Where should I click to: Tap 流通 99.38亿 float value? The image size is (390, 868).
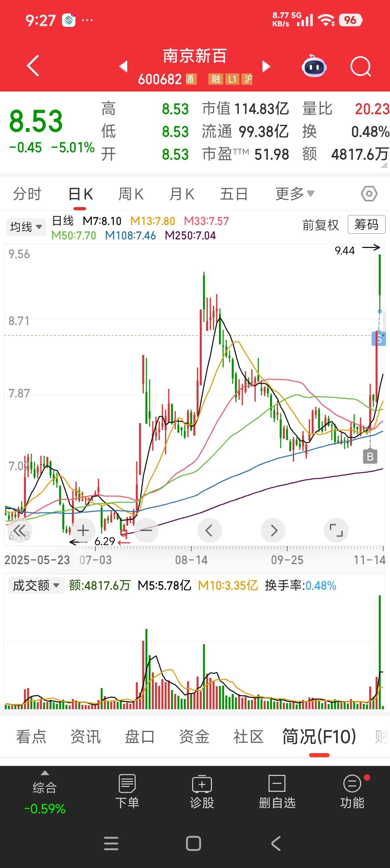245,132
